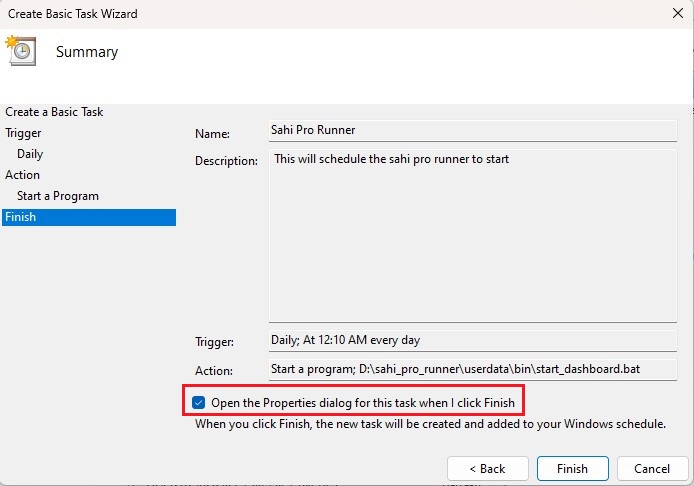This screenshot has height=486, width=694.
Task: Click the Finish button
Action: [x=572, y=468]
